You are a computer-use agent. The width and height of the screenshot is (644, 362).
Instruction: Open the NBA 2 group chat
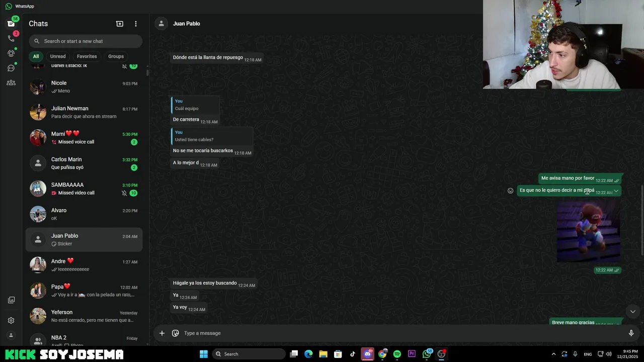84,339
